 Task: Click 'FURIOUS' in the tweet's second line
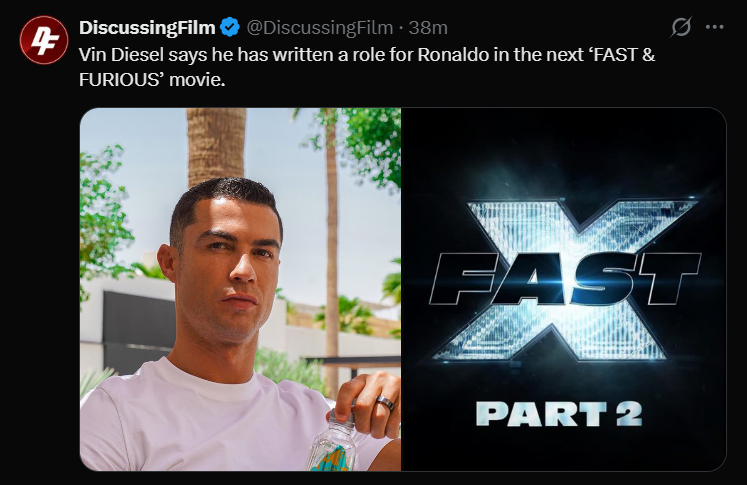point(121,80)
